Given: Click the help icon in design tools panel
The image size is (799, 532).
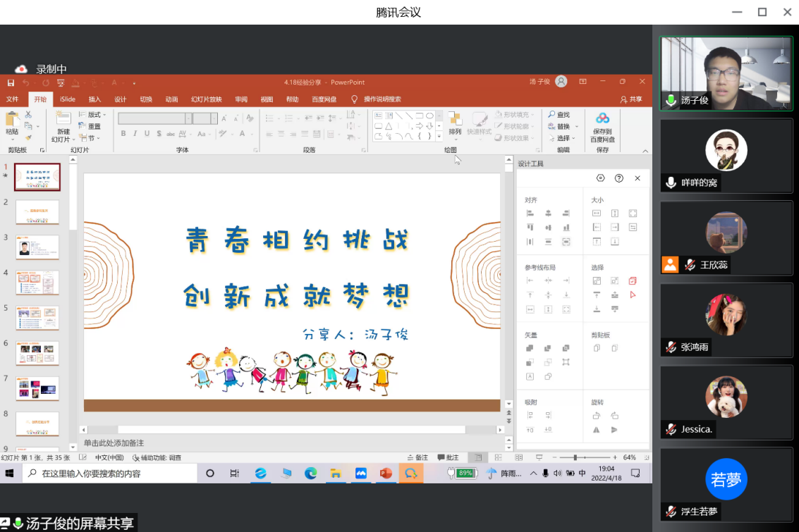Looking at the screenshot, I should tap(619, 178).
